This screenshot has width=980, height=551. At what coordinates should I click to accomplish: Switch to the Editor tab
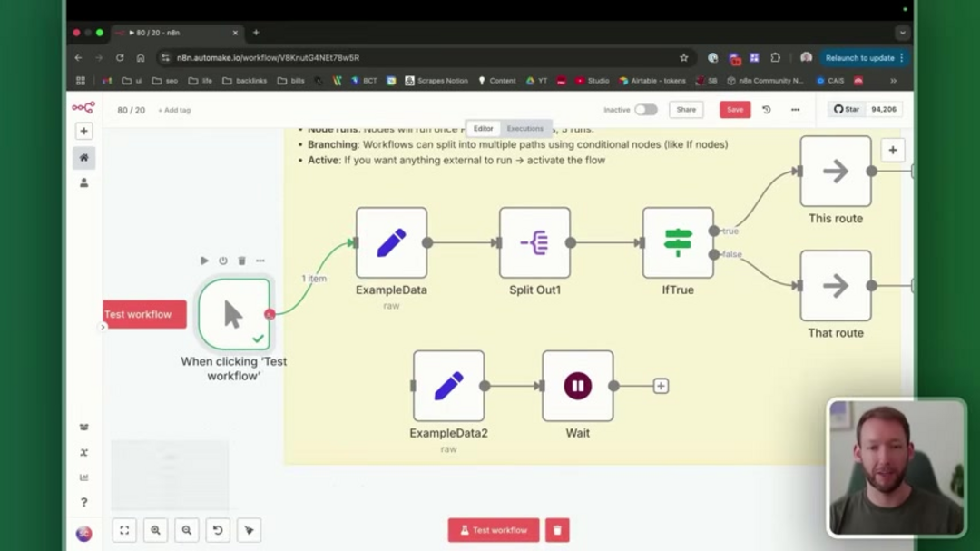pos(483,129)
